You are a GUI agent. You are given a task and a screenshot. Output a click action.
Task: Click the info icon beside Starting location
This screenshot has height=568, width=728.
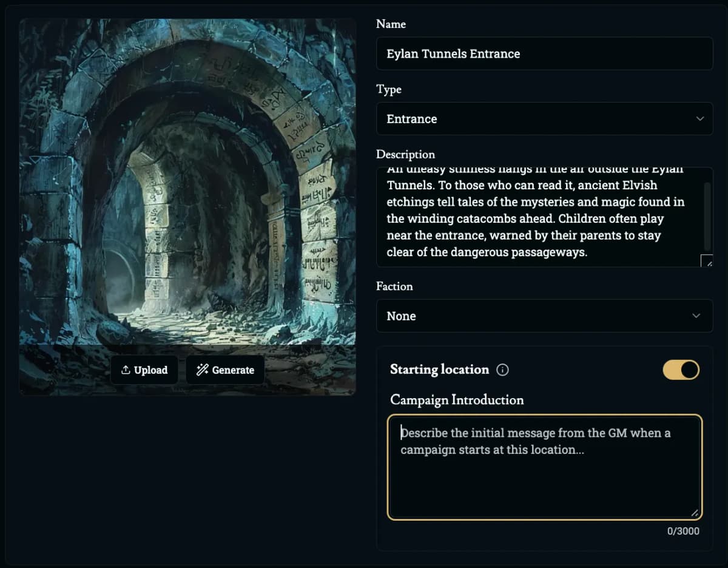pos(502,370)
